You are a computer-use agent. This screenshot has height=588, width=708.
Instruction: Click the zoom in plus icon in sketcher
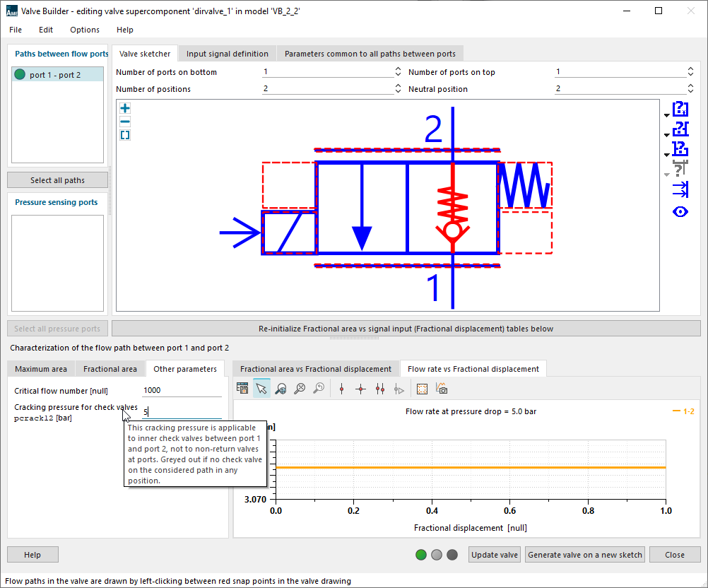[125, 108]
